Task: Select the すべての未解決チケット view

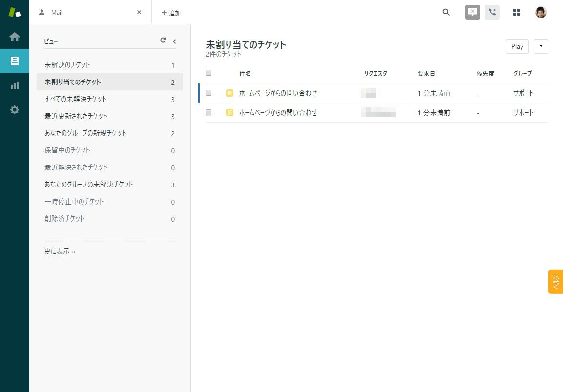Action: [x=76, y=99]
